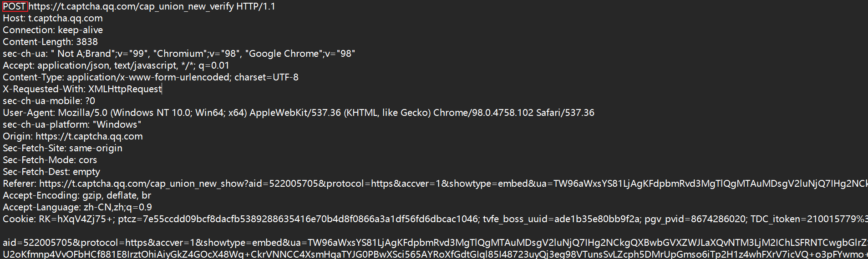Click the highlighted POST method word
Image resolution: width=868 pixels, height=259 pixels.
coord(15,6)
